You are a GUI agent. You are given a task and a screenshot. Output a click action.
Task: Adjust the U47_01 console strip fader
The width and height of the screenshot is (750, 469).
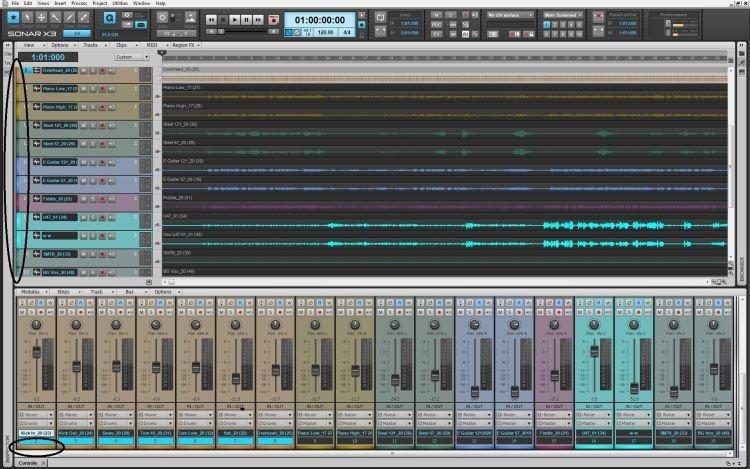click(x=594, y=351)
